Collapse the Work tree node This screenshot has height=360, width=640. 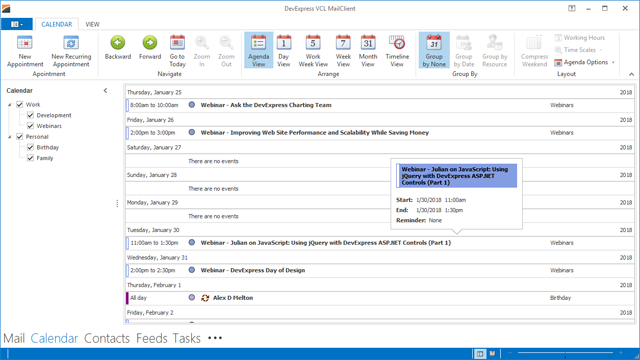10,105
